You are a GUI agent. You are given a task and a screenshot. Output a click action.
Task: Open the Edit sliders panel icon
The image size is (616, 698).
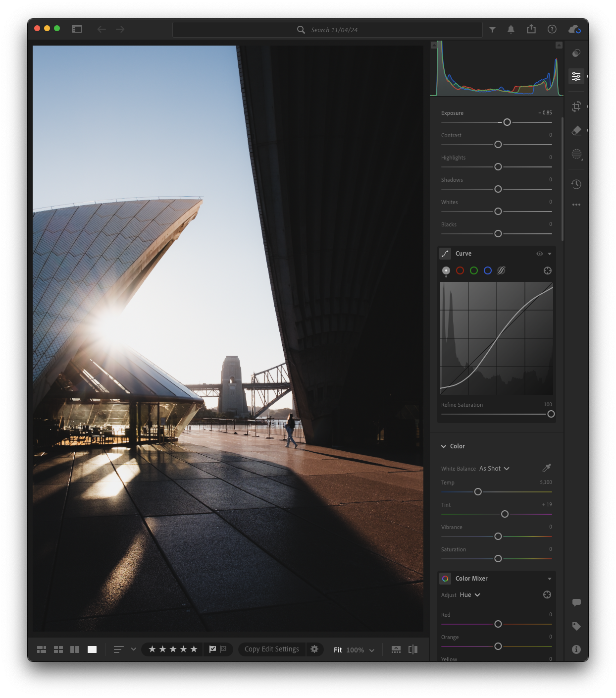[576, 76]
